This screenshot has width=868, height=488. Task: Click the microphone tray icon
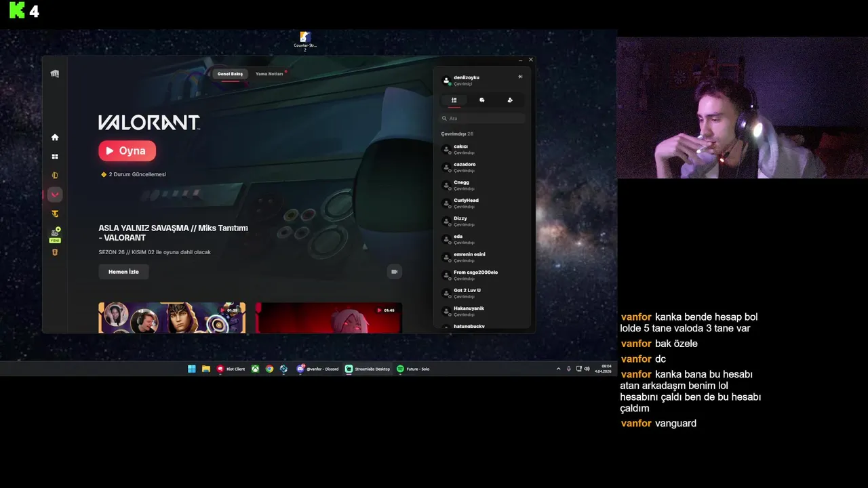point(569,369)
